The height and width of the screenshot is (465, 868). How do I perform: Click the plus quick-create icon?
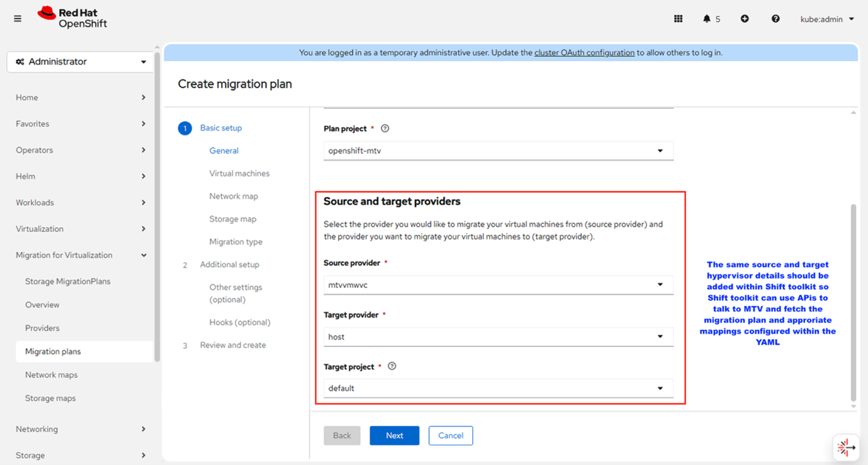click(745, 19)
